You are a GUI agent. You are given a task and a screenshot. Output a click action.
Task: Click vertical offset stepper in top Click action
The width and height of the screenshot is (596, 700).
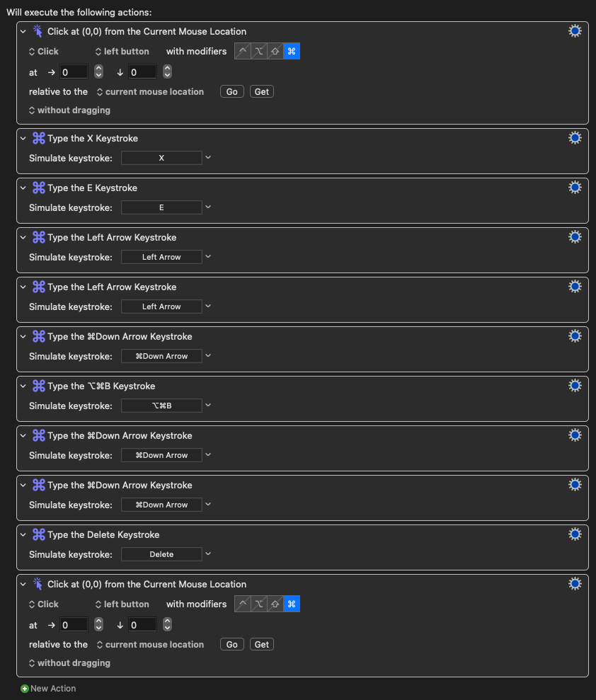tap(167, 71)
